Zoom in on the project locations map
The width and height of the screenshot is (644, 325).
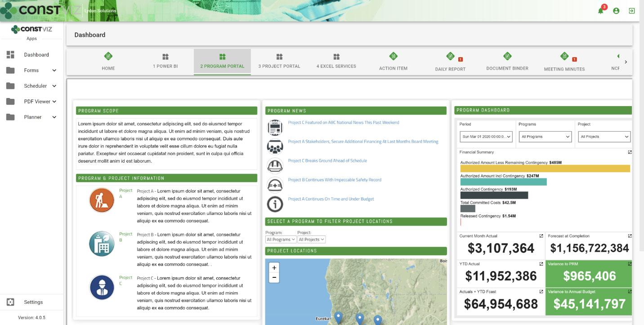click(x=274, y=267)
